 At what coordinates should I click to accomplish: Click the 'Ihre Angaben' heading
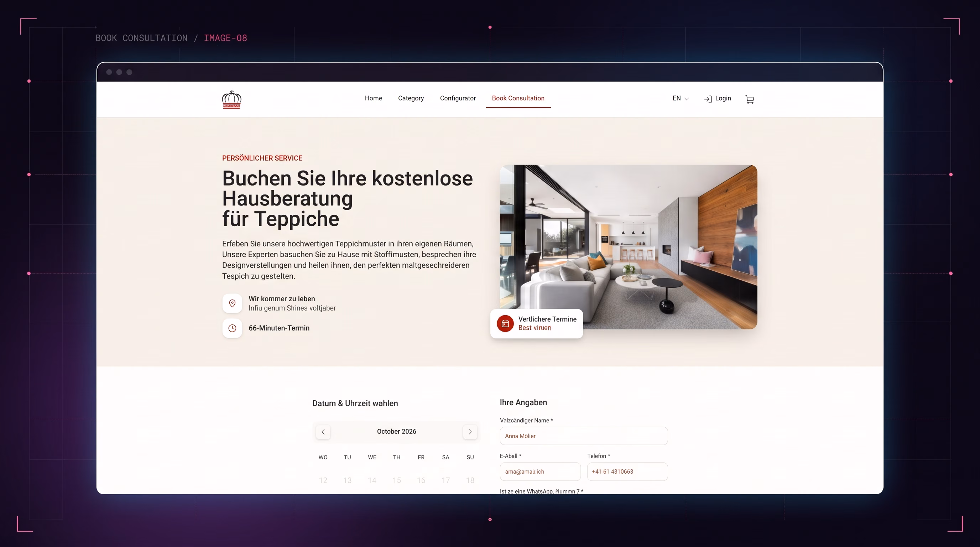tap(523, 402)
